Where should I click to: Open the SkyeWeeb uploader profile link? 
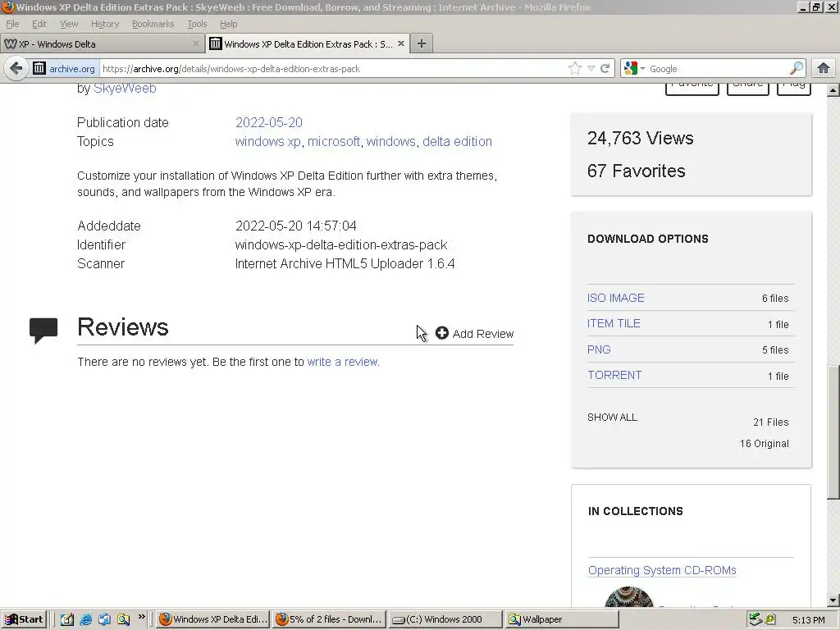click(x=125, y=89)
